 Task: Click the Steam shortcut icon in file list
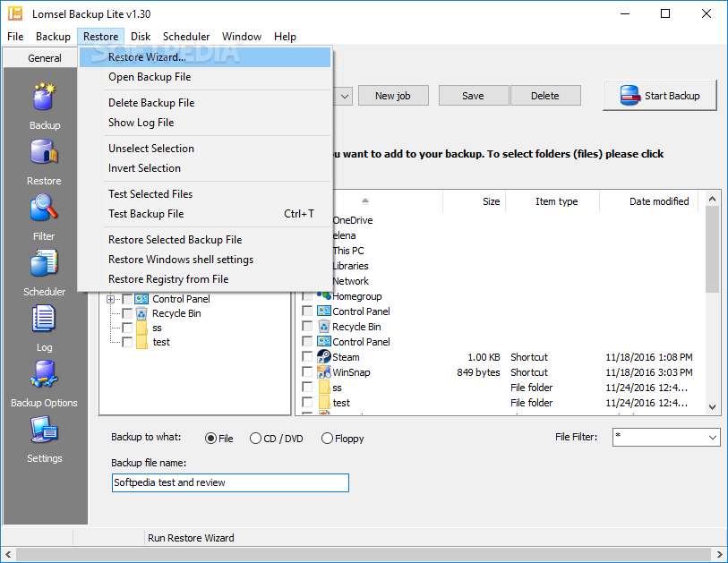323,356
